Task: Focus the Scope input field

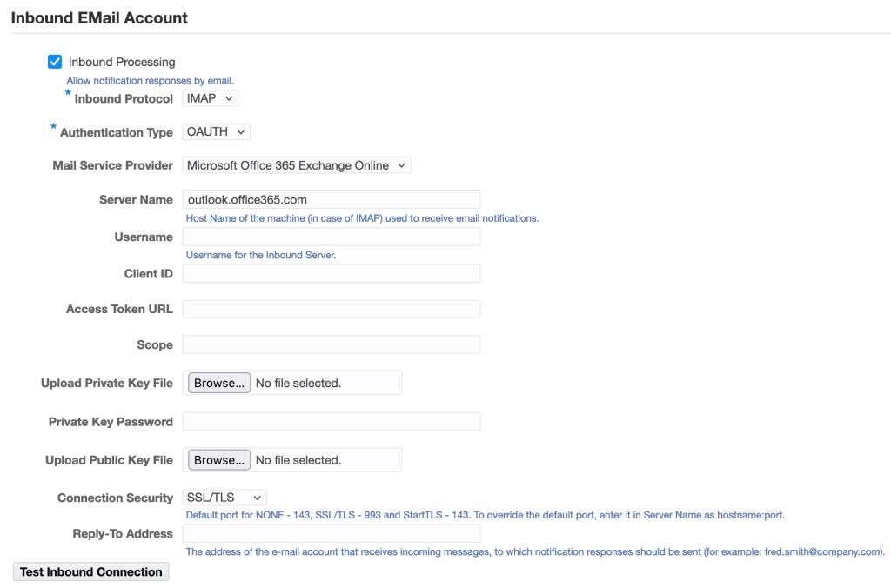Action: click(331, 344)
